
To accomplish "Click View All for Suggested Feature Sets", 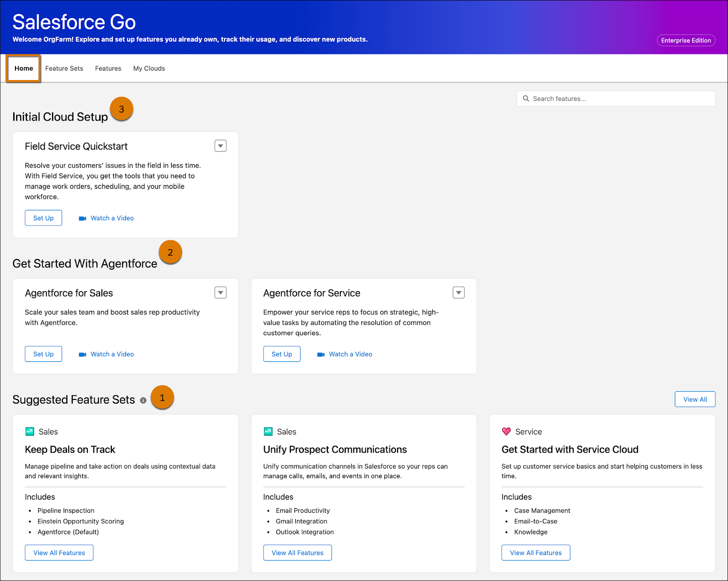I will click(x=695, y=399).
